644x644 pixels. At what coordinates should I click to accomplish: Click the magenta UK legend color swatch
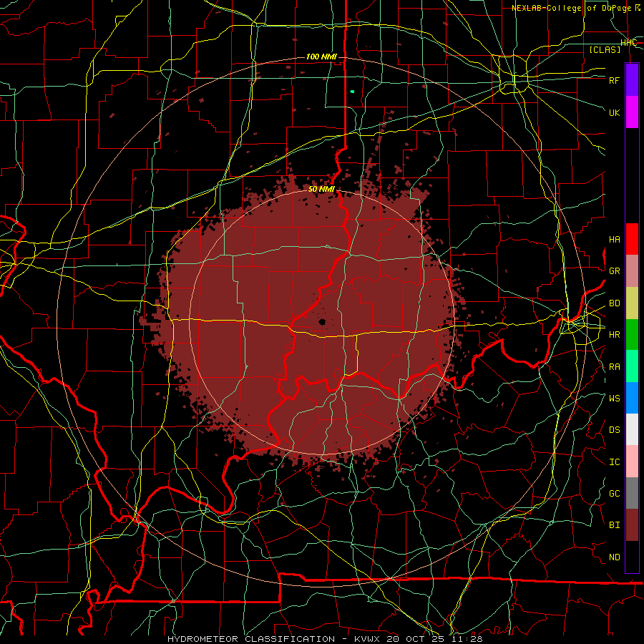click(x=632, y=112)
